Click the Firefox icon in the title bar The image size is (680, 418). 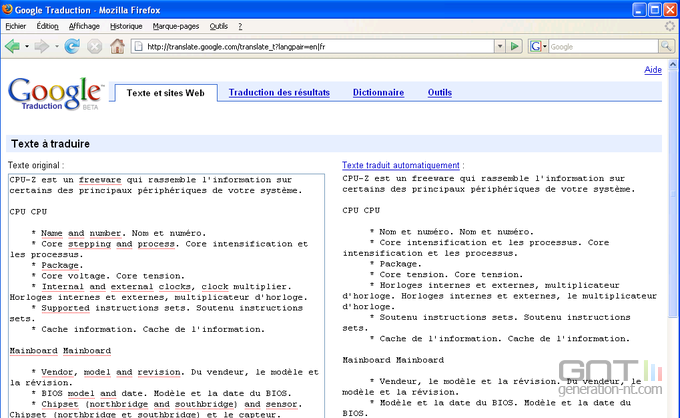click(7, 9)
